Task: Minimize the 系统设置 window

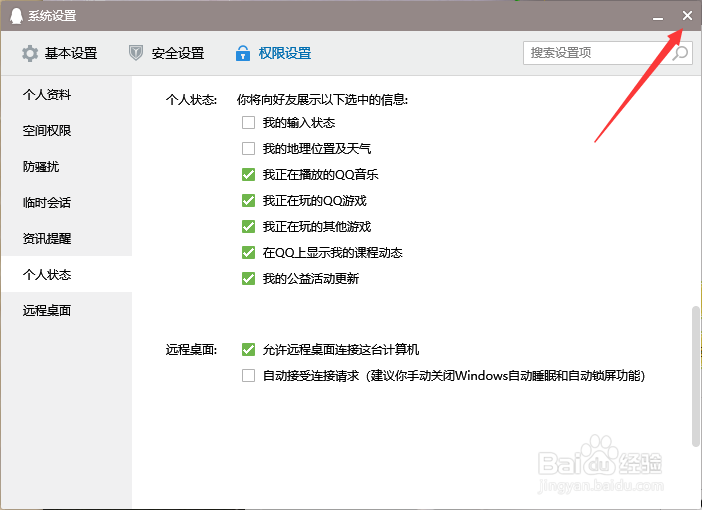Action: 658,17
